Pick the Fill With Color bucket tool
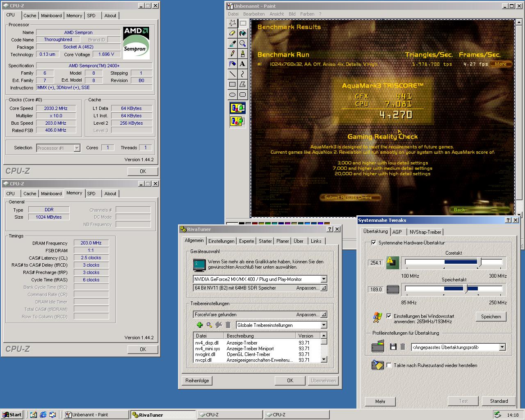Viewport: 525px width, 420px height. click(x=243, y=33)
